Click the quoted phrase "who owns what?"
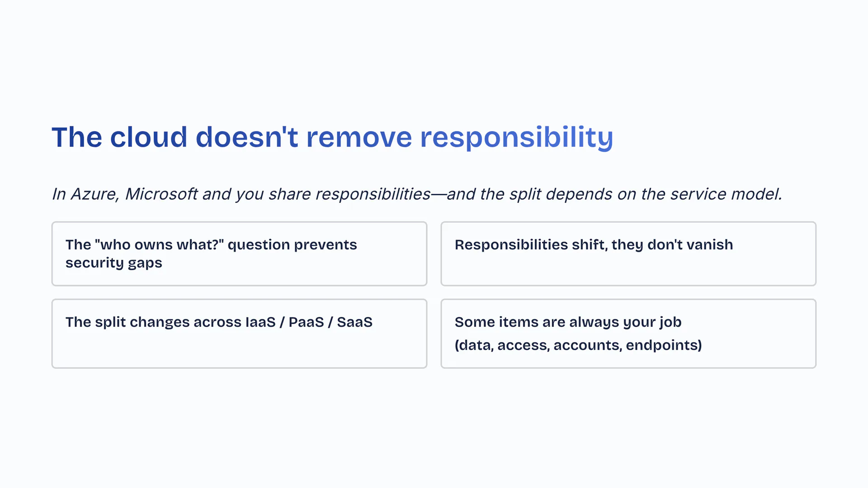 160,244
